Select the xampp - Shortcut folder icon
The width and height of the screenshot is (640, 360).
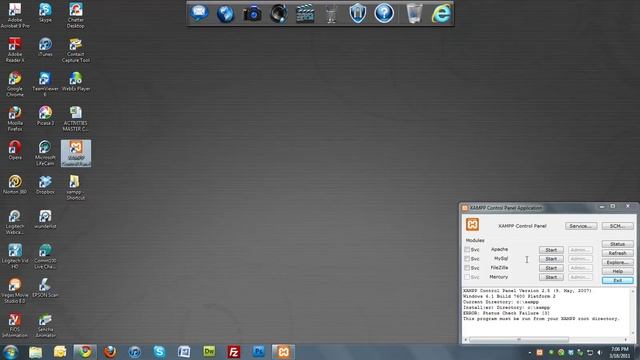tap(76, 188)
